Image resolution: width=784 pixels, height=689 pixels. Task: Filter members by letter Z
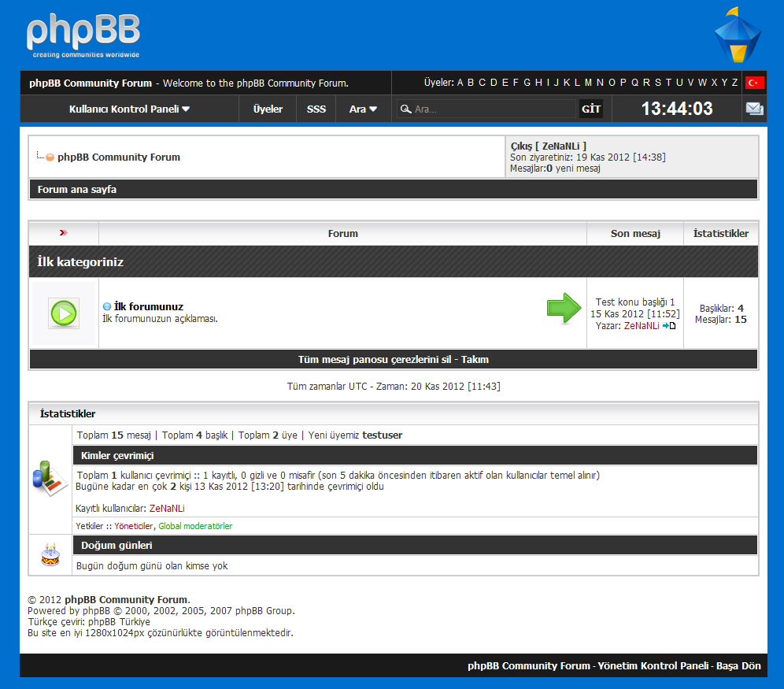click(734, 83)
